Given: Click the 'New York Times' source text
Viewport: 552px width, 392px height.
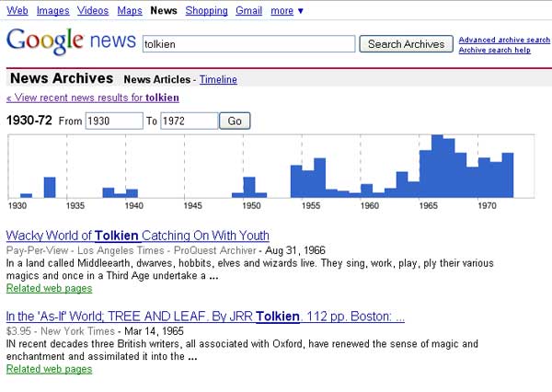Looking at the screenshot, I should (x=78, y=331).
